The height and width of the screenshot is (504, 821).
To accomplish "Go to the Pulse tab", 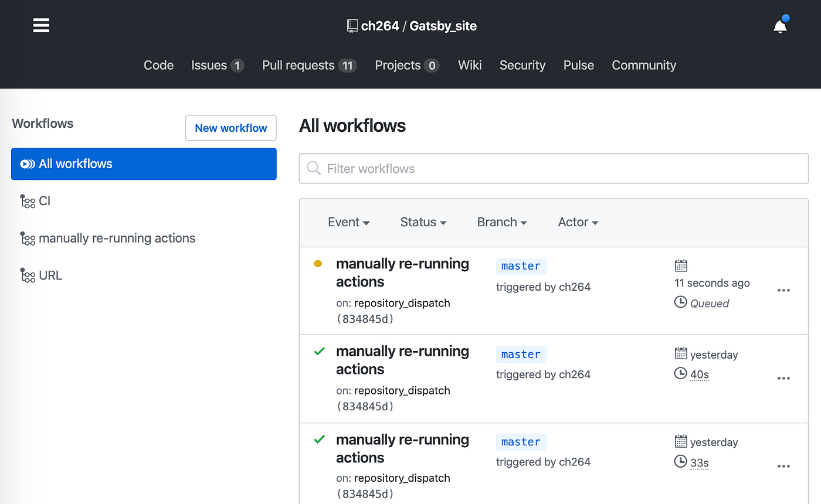I will coord(579,66).
